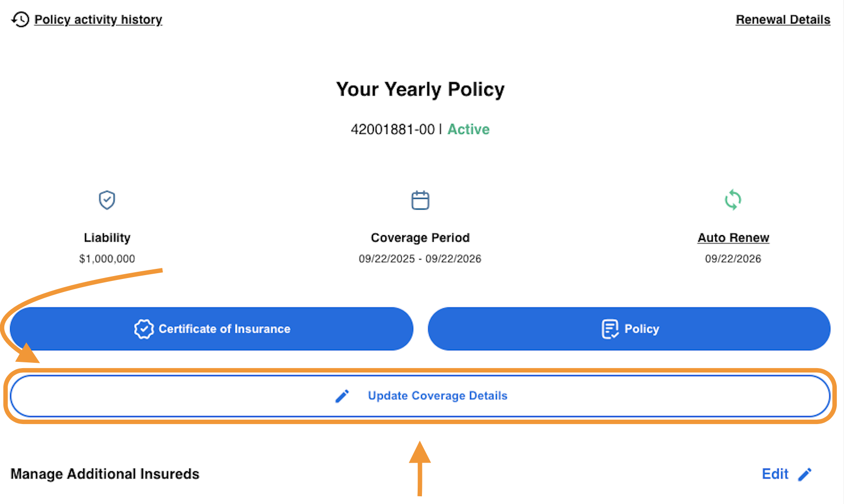
Task: Click the pencil icon beside Update Coverage Details
Action: (x=342, y=396)
